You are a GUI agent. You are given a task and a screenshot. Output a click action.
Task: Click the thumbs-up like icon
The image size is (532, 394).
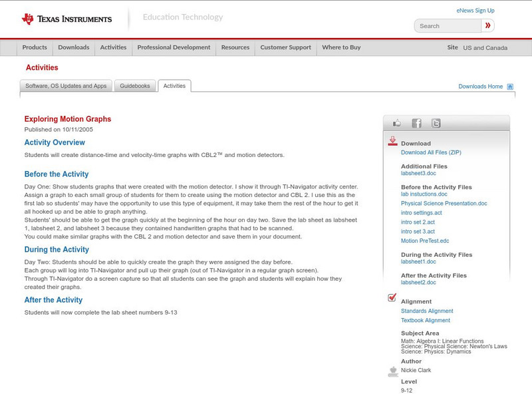tap(396, 123)
